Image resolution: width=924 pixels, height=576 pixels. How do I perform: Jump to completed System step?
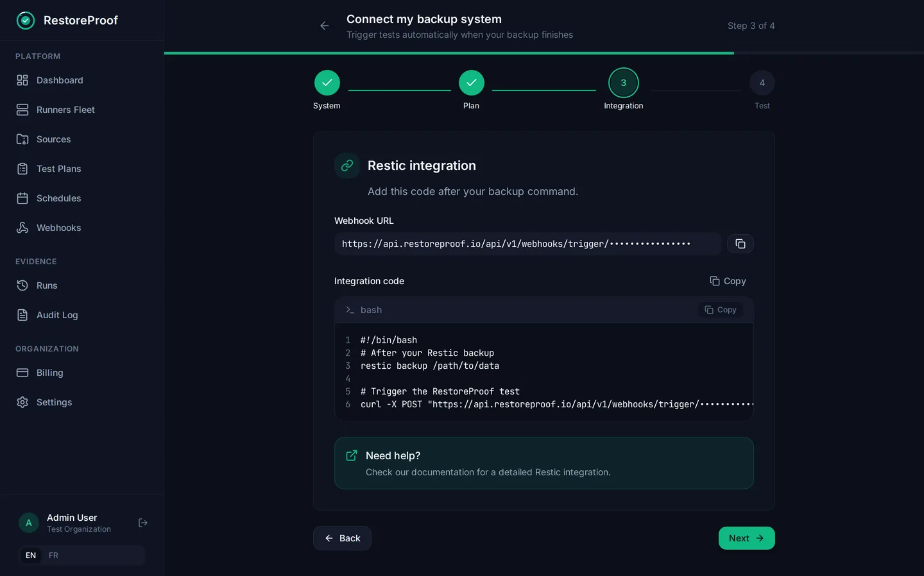click(x=327, y=83)
